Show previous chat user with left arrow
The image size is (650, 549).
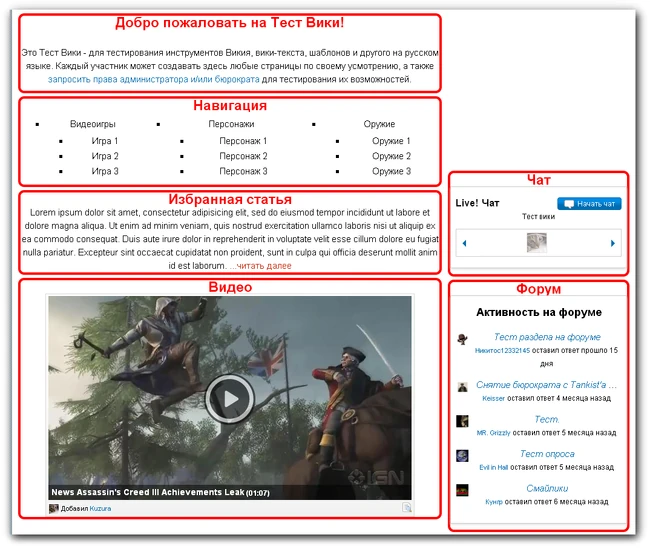tap(464, 243)
